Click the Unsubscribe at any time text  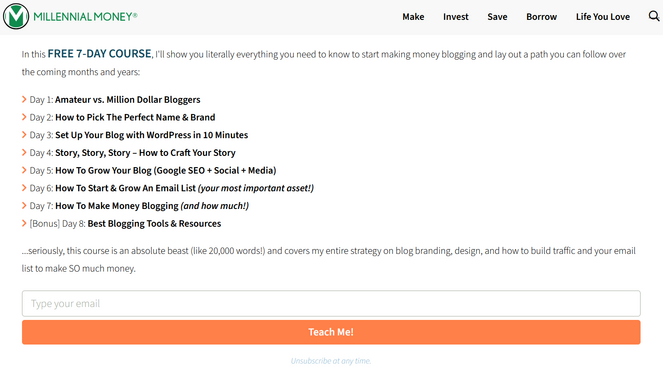331,361
